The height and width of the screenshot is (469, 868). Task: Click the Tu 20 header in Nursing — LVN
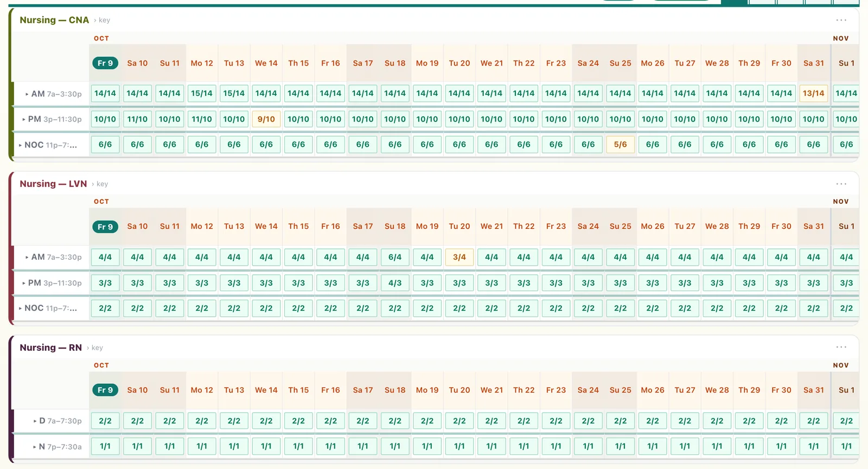(x=459, y=227)
